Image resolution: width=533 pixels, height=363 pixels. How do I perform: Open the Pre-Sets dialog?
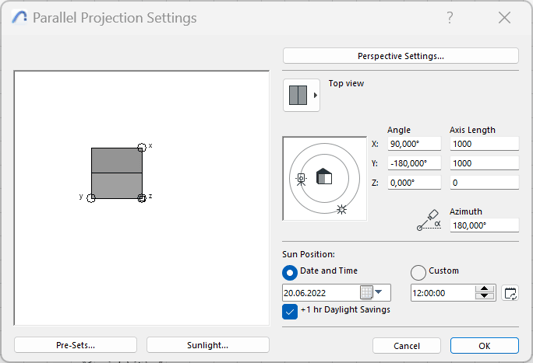click(x=75, y=345)
